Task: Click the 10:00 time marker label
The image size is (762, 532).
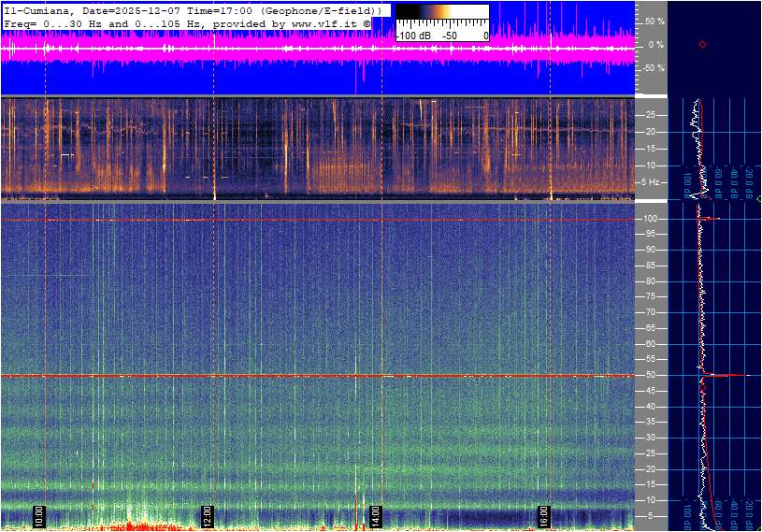Action: 39,515
